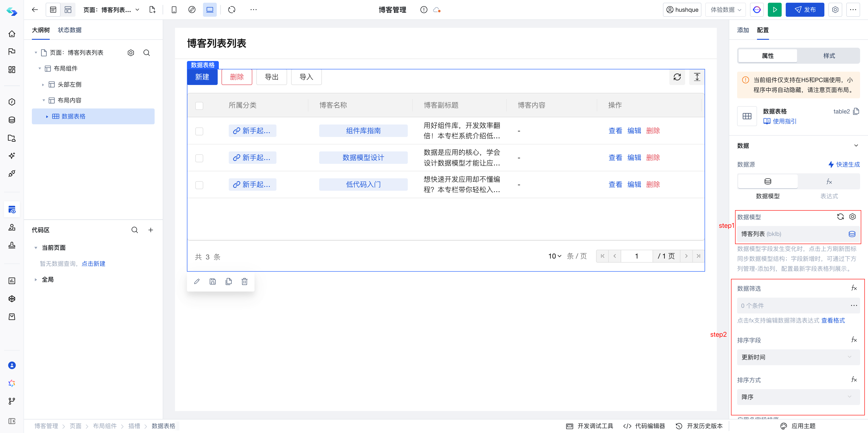Screen dimensions: 868x433
Task: Click fx icon beside 数据筛选
Action: point(854,288)
